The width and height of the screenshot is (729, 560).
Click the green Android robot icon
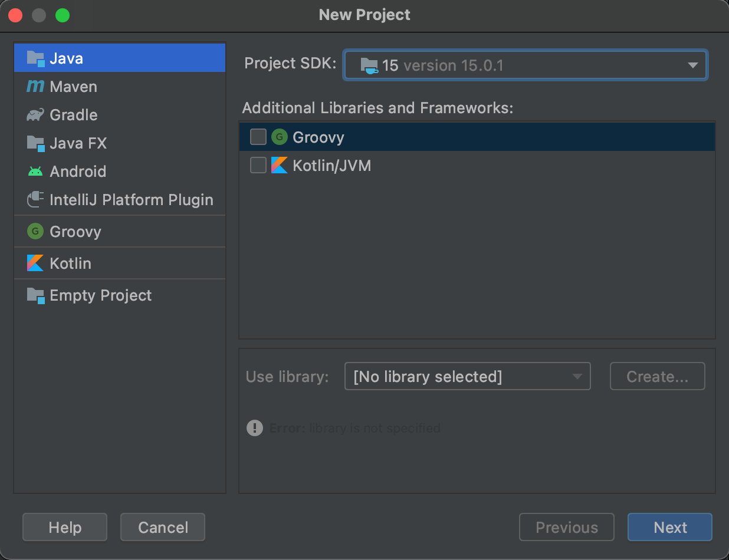pyautogui.click(x=35, y=172)
